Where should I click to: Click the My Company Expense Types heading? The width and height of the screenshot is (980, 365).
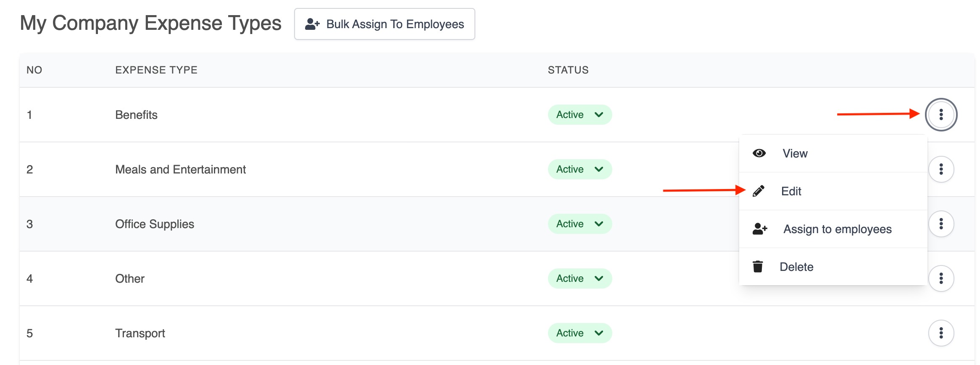coord(150,23)
